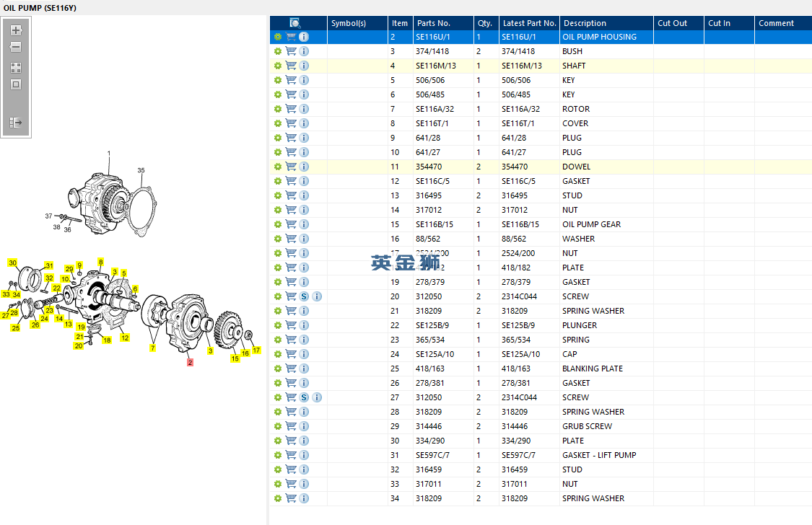Click the single-square icon in diagram toolbar
812x525 pixels.
tap(16, 84)
